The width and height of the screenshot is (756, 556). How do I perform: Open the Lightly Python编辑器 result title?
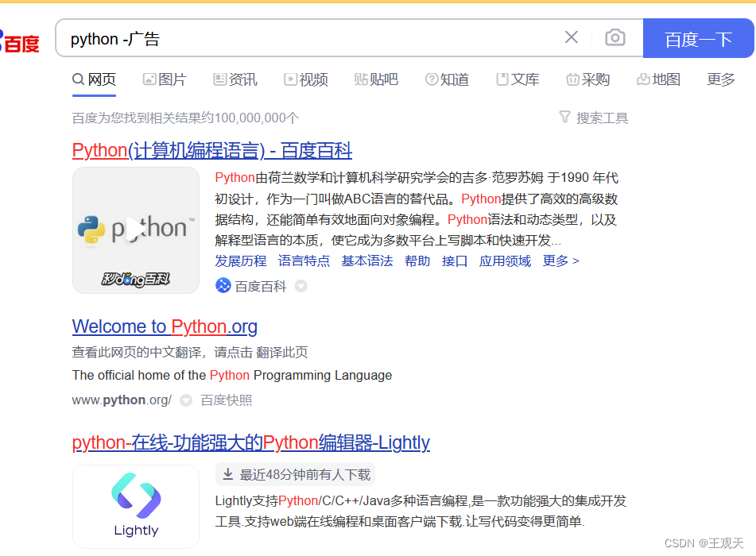point(250,442)
